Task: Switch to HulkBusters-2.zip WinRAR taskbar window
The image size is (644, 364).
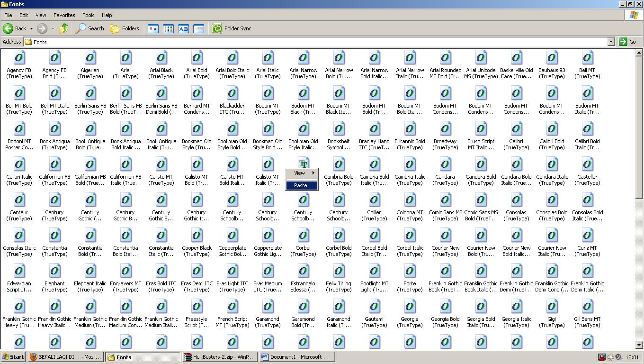Action: click(220, 357)
